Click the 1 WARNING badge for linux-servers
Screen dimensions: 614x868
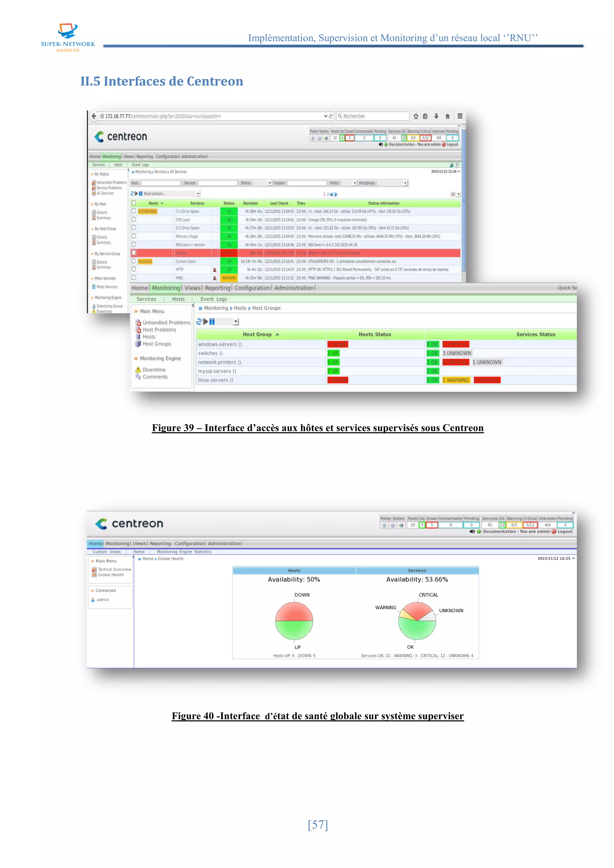coord(456,380)
